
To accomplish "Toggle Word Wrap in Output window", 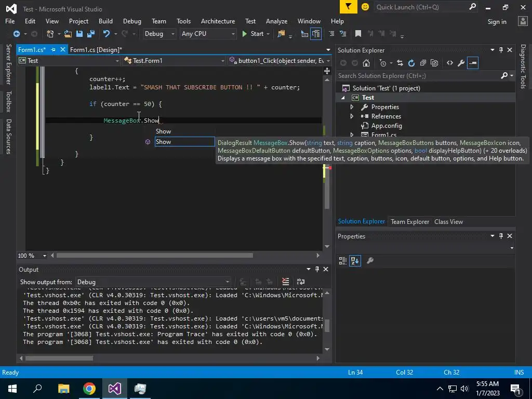I will 301,281.
